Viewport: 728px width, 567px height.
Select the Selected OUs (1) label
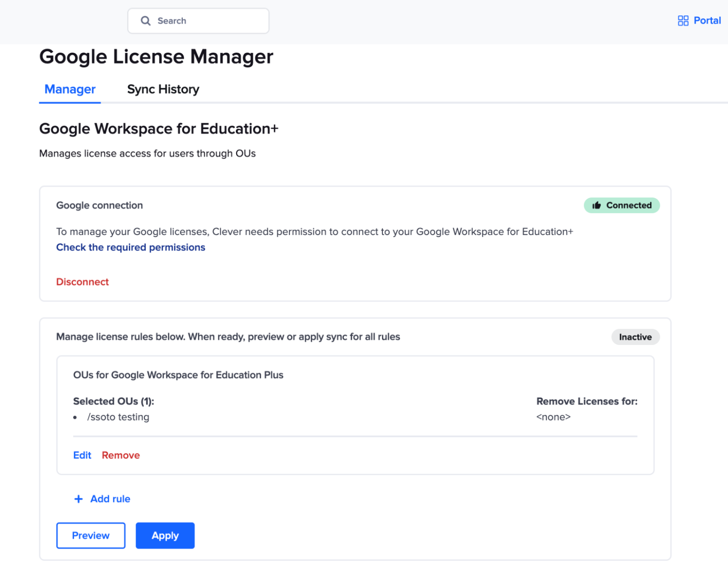pyautogui.click(x=114, y=401)
